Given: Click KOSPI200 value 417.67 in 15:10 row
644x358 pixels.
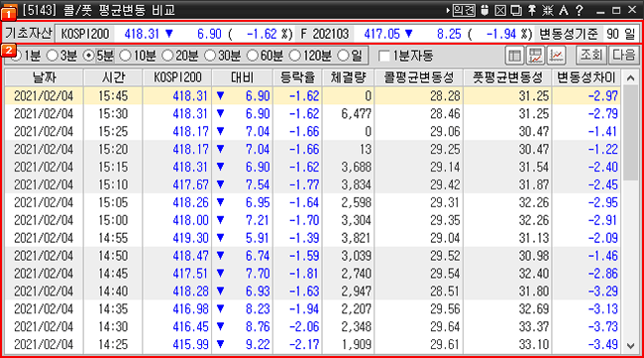Looking at the screenshot, I should [190, 185].
